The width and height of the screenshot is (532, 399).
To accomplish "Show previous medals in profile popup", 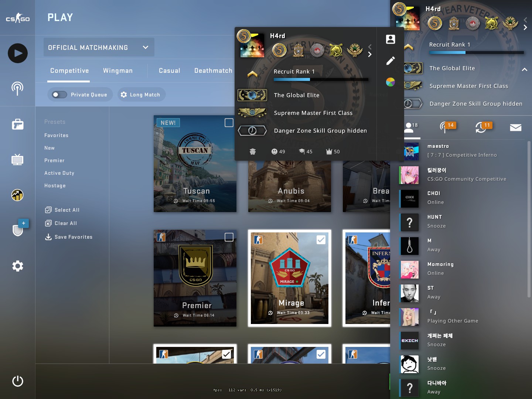I will [x=369, y=47].
